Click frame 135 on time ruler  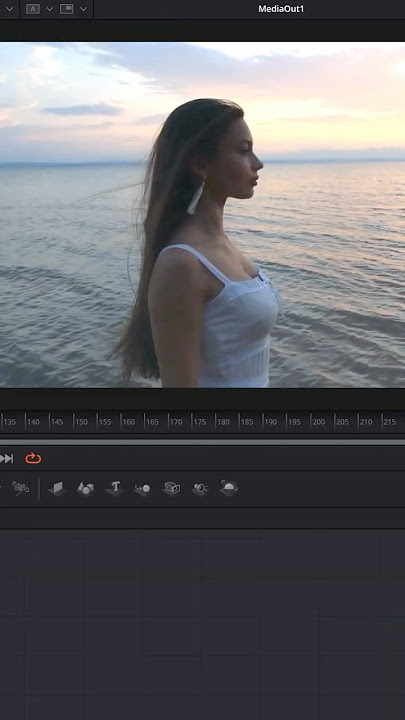coord(10,422)
